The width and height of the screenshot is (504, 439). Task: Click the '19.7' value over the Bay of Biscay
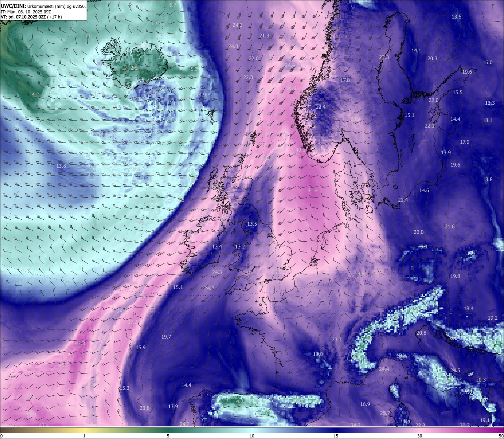coord(166,337)
